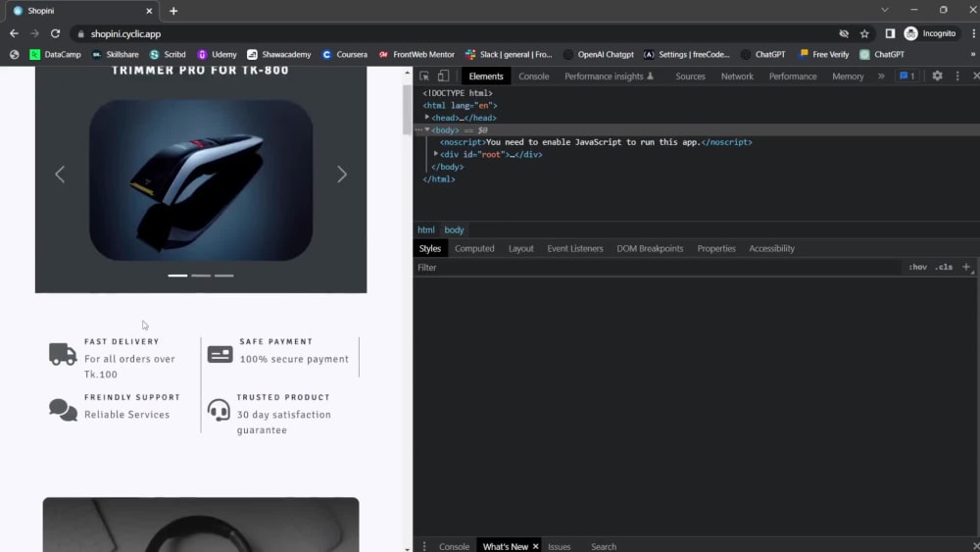
Task: Click the tracking protection eye icon
Action: (x=844, y=33)
